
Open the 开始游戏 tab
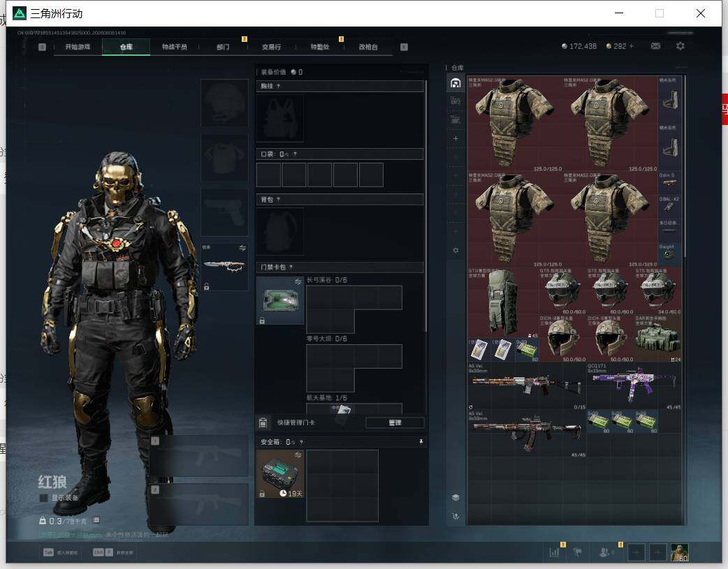point(78,47)
